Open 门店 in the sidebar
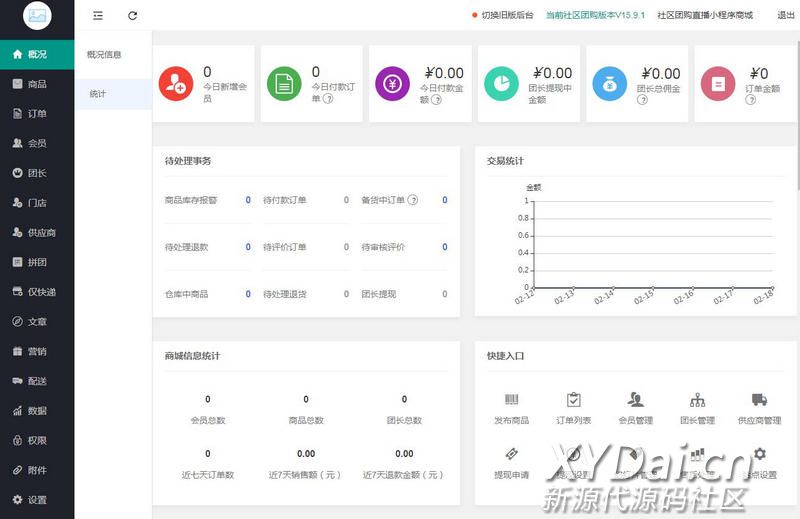Viewport: 800px width, 519px height. point(37,203)
